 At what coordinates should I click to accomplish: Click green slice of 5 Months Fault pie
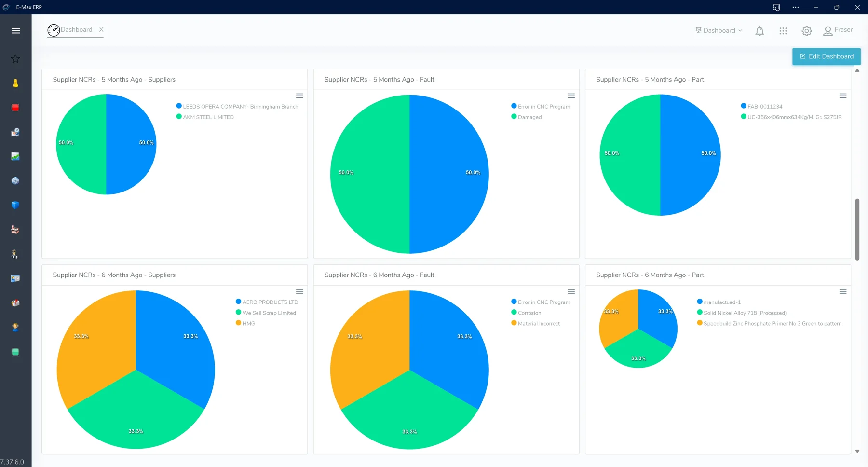(x=370, y=174)
